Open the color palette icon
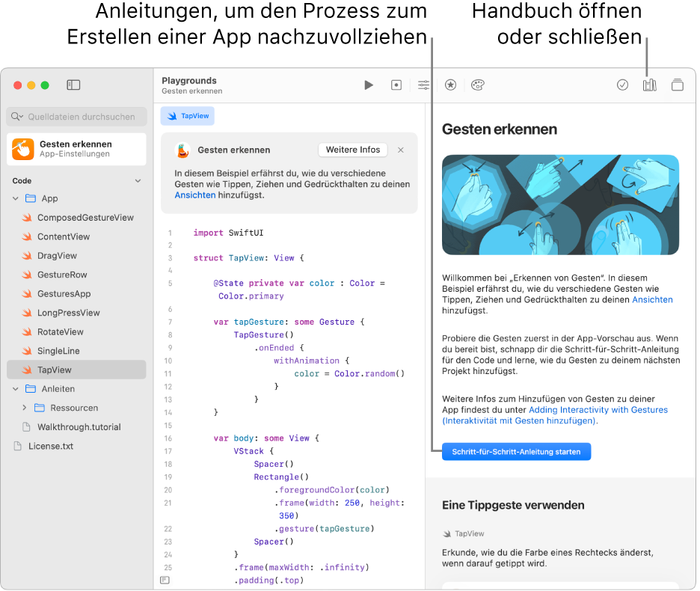 pyautogui.click(x=478, y=85)
